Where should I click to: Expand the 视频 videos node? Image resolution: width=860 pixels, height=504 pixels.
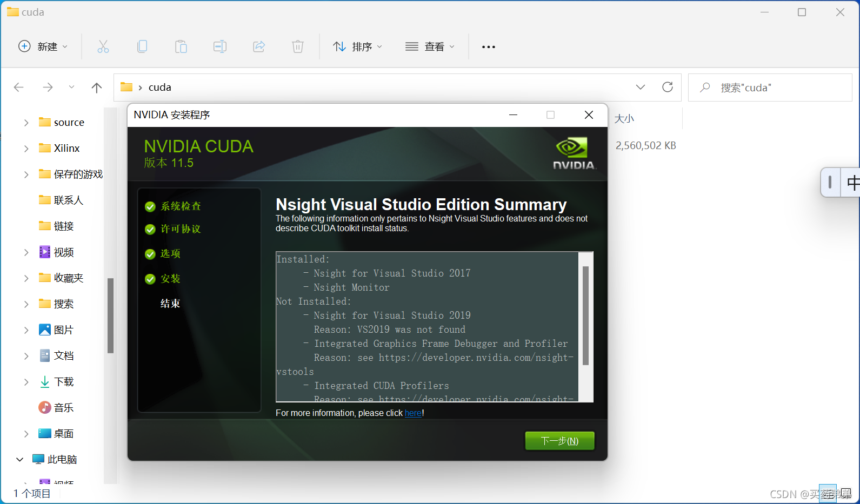[26, 252]
